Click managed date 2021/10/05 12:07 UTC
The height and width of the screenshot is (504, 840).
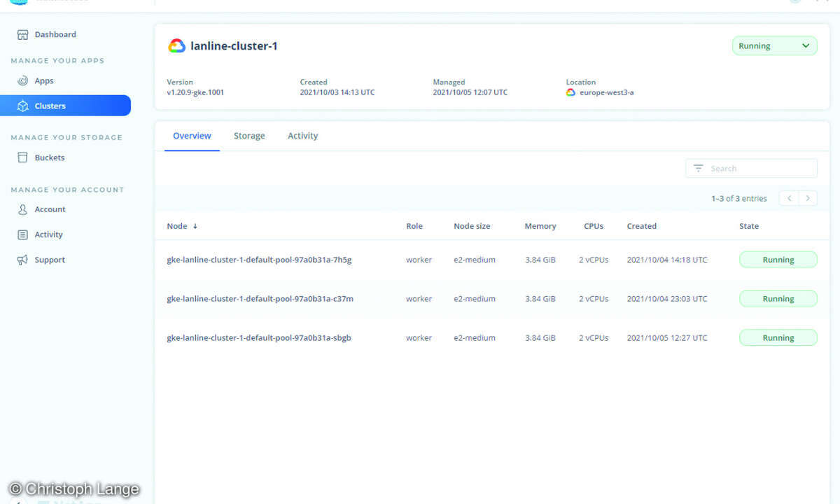pyautogui.click(x=470, y=92)
